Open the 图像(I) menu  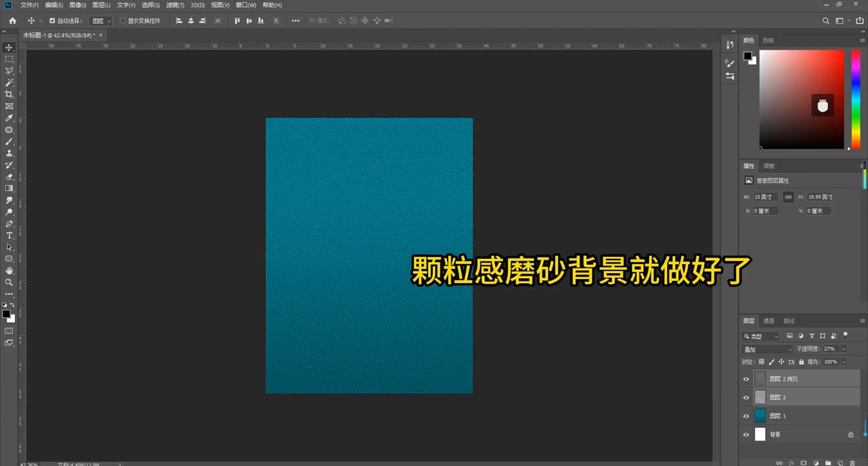[x=77, y=5]
